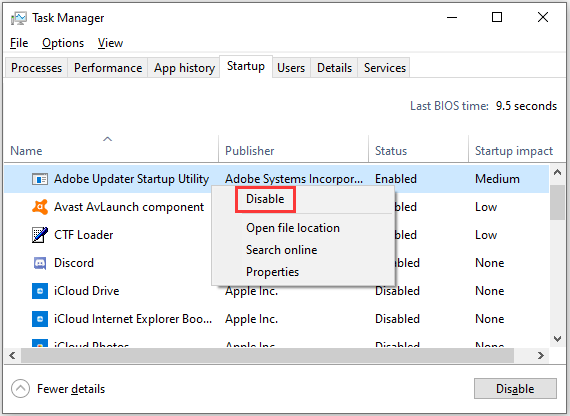Open the View menu
This screenshot has width=570, height=416.
coord(110,43)
